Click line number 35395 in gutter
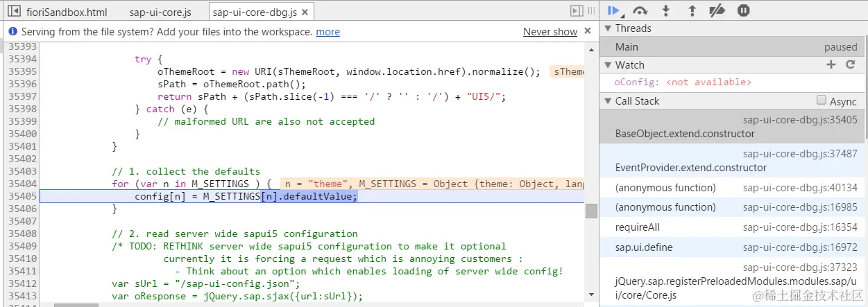The height and width of the screenshot is (307, 868). point(22,71)
